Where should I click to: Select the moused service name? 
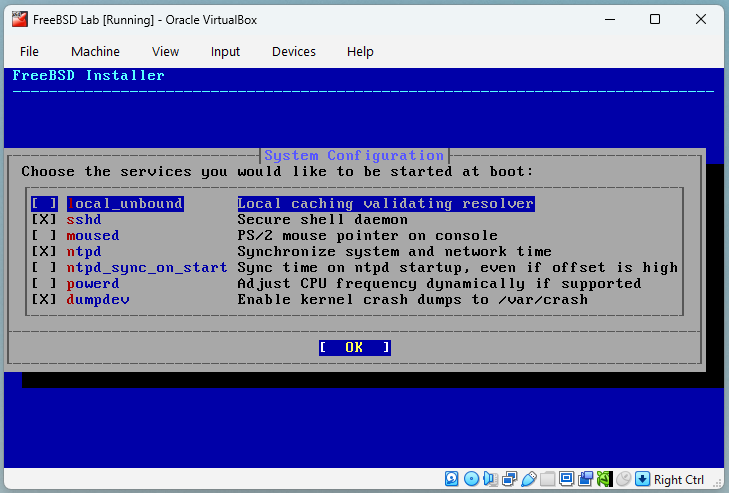93,235
